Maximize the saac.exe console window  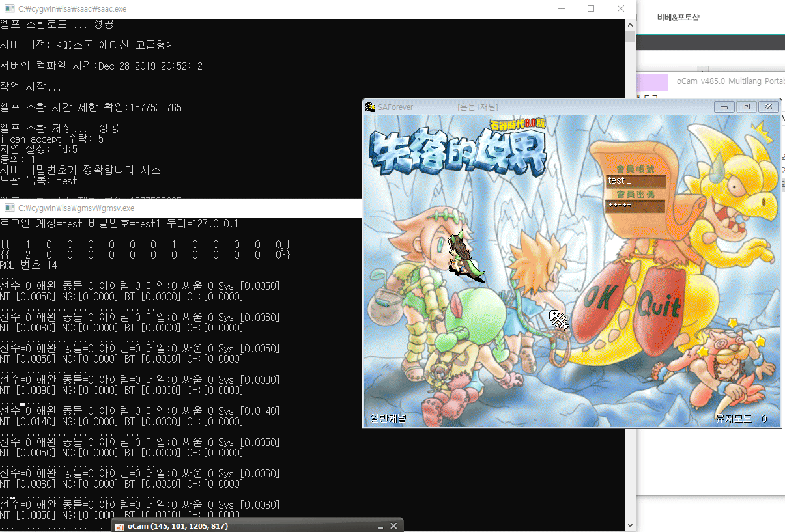point(591,8)
